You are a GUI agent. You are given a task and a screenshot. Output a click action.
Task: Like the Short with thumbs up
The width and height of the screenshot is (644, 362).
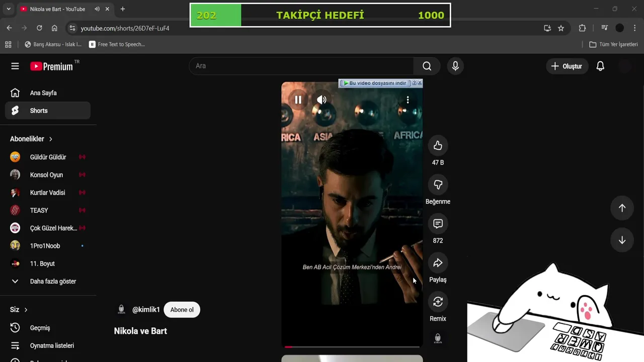(x=438, y=145)
